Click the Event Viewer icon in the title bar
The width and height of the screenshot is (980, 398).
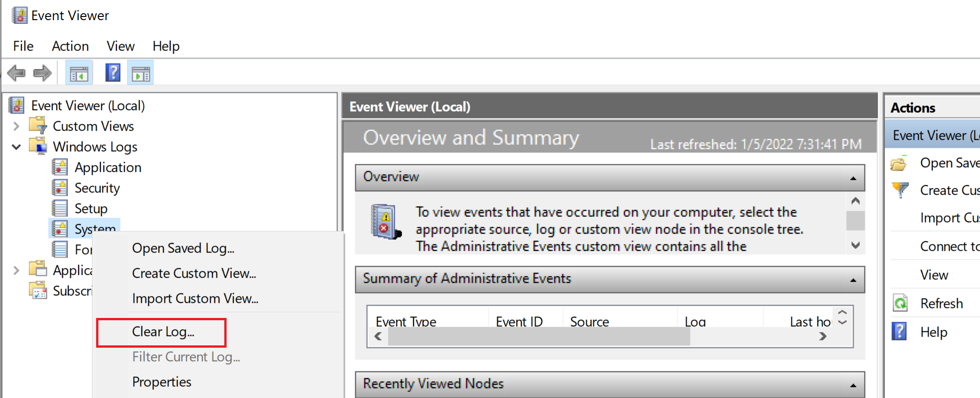point(19,15)
